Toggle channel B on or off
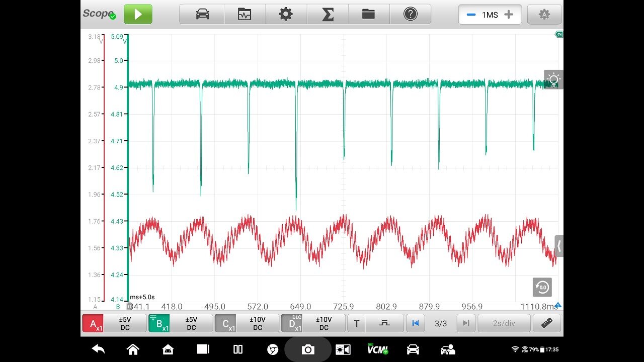The image size is (644, 362). (x=158, y=323)
